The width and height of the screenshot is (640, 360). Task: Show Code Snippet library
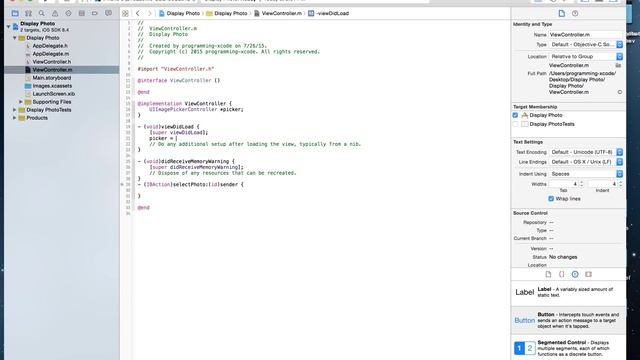pyautogui.click(x=562, y=274)
